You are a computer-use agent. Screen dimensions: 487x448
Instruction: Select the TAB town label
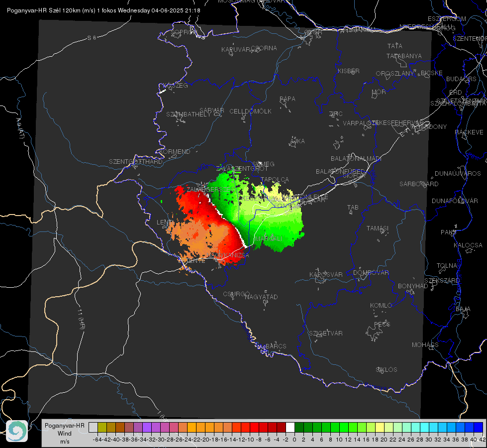coord(353,208)
